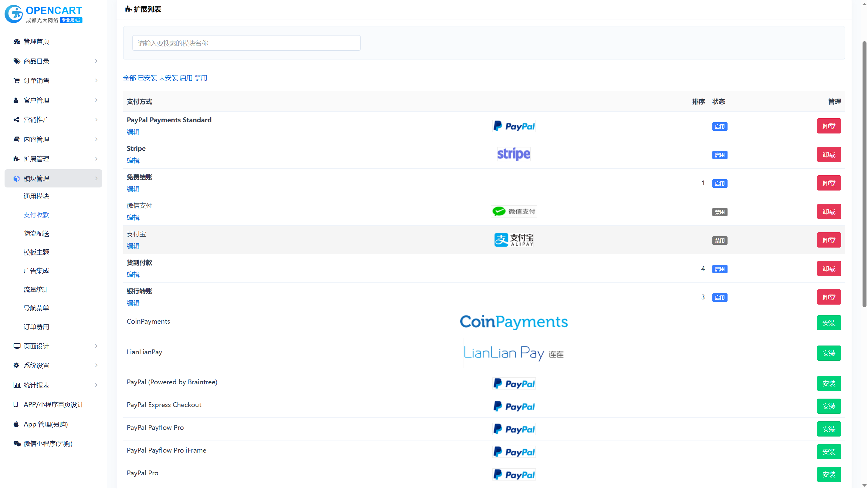Focus the module name search field
This screenshot has height=489, width=868.
click(246, 43)
